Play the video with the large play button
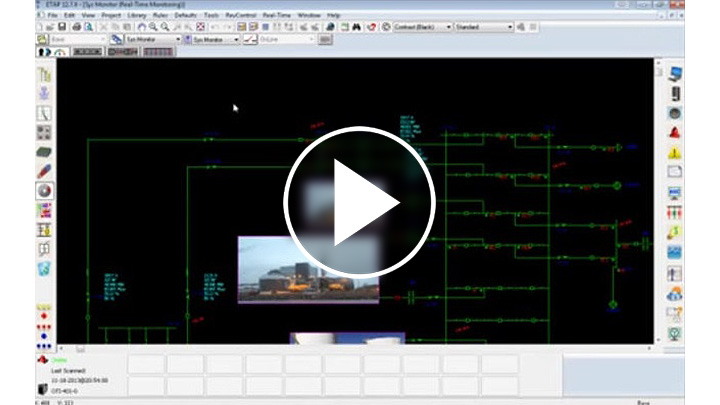 click(x=360, y=202)
